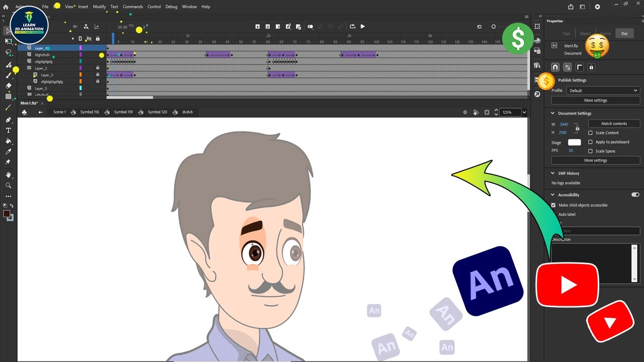Screen dimensions: 644x362
Task: Select the Rectangle tool
Action: 9,97
